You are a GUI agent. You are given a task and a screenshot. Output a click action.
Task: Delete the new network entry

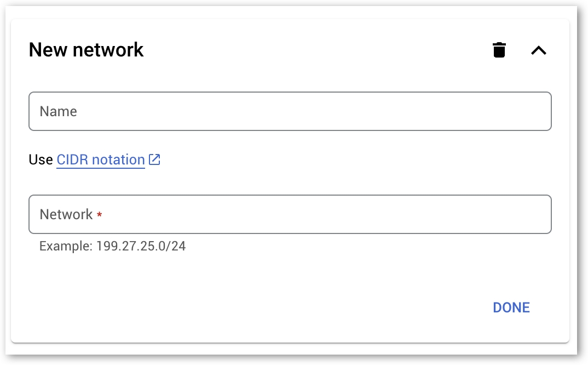[499, 50]
